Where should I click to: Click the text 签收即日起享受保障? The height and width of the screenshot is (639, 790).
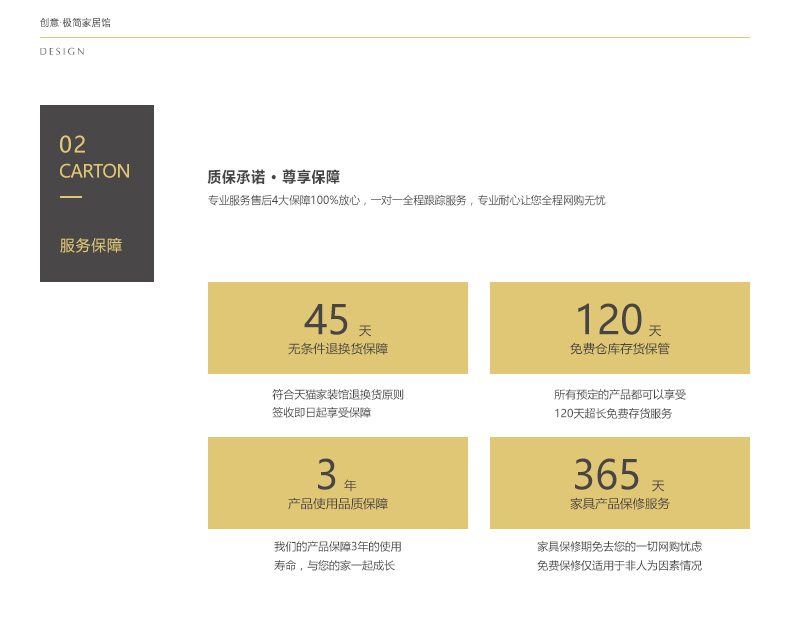click(321, 413)
